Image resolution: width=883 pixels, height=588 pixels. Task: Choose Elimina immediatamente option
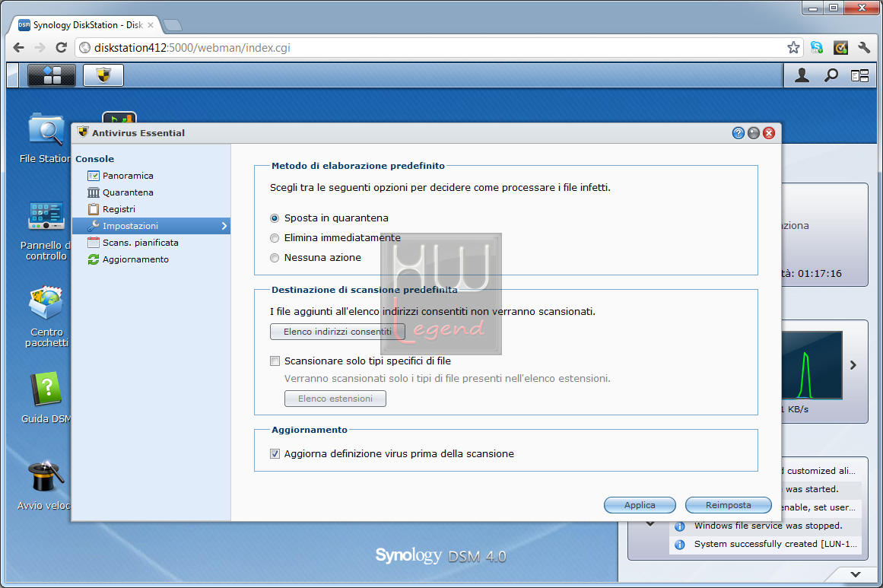[x=275, y=237]
